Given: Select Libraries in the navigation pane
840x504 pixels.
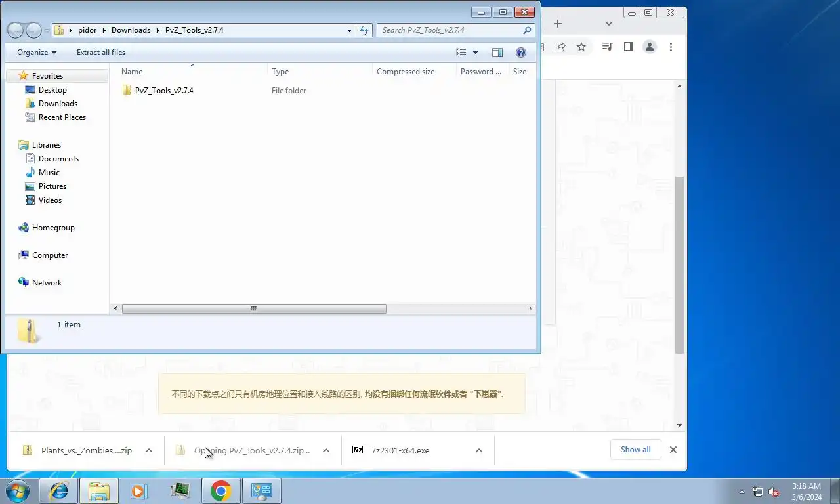Looking at the screenshot, I should 46,145.
